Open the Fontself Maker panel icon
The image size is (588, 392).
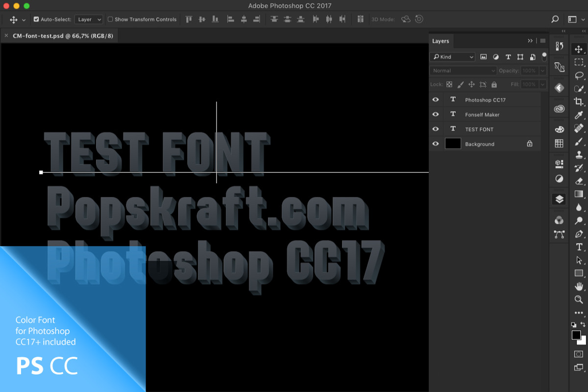559,88
